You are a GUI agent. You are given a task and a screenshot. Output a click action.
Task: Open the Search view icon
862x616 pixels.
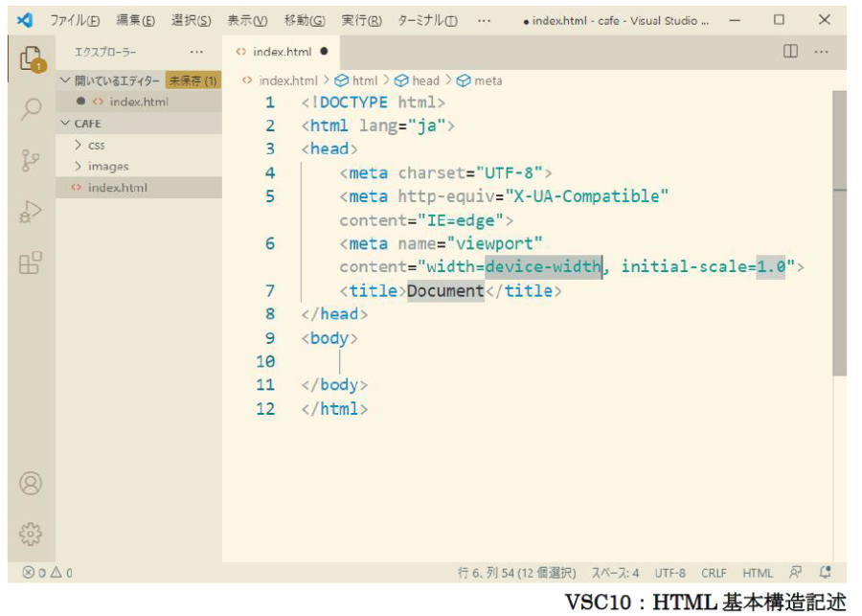(x=32, y=109)
